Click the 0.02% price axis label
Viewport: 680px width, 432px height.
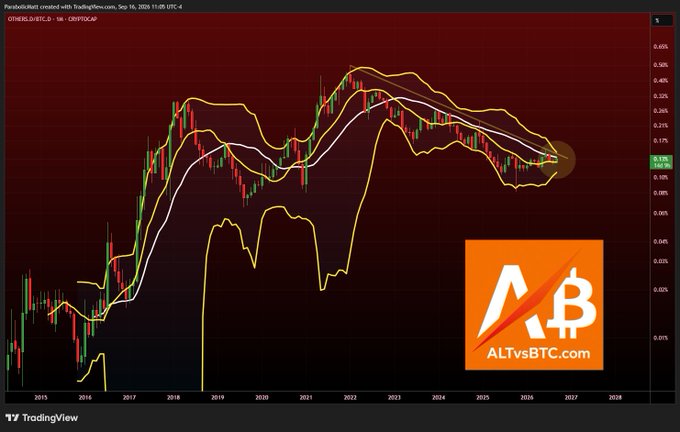coord(661,290)
